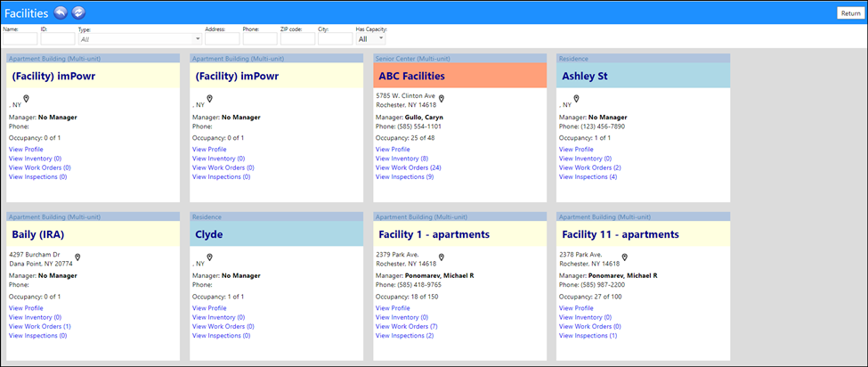This screenshot has width=868, height=367.
Task: Click Occupancy: 27 of 100 text
Action: point(590,297)
